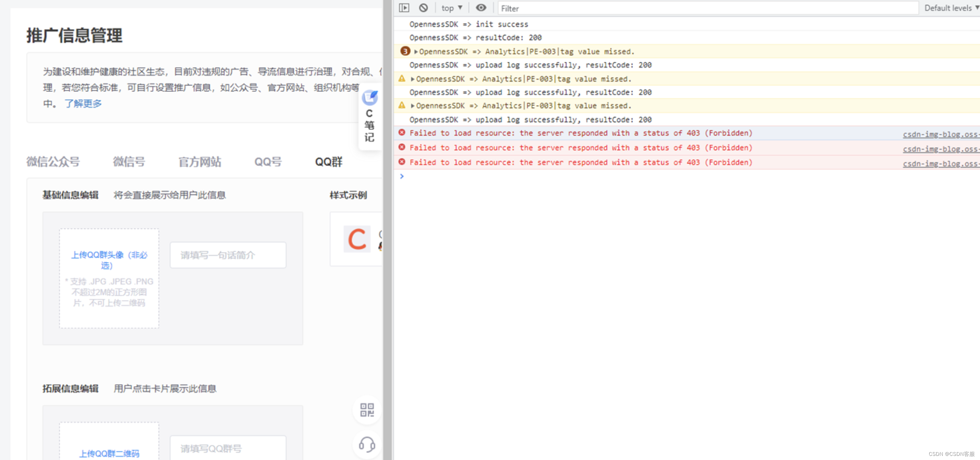980x460 pixels.
Task: Click the first red 403 error icon
Action: [402, 133]
